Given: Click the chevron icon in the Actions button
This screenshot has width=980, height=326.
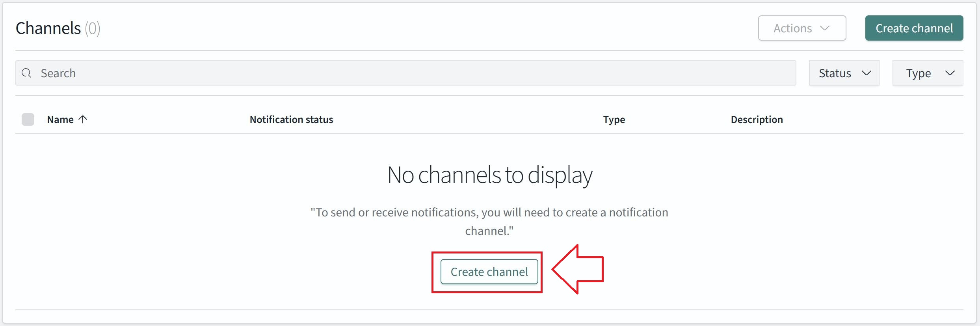Looking at the screenshot, I should (x=824, y=28).
